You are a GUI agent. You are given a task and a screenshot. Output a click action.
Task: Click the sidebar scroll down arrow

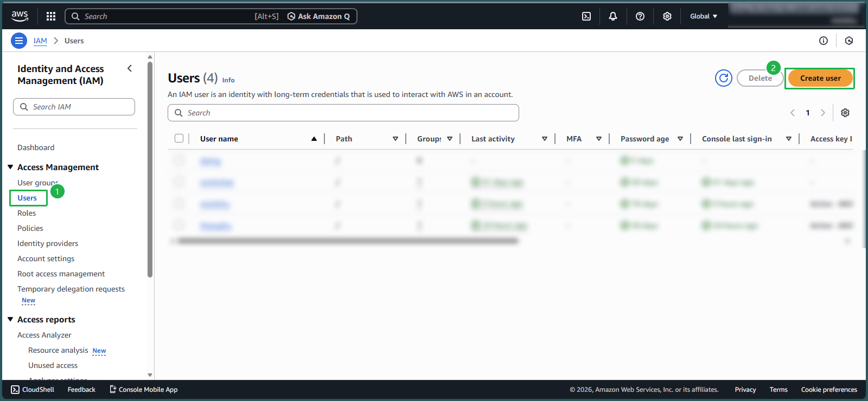[150, 375]
